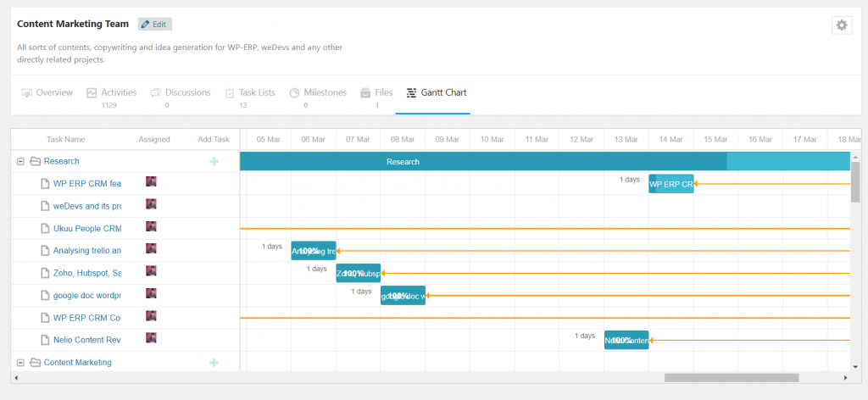Click the horizontal scrollbar right arrow
Viewport: 868px width, 400px height.
845,377
